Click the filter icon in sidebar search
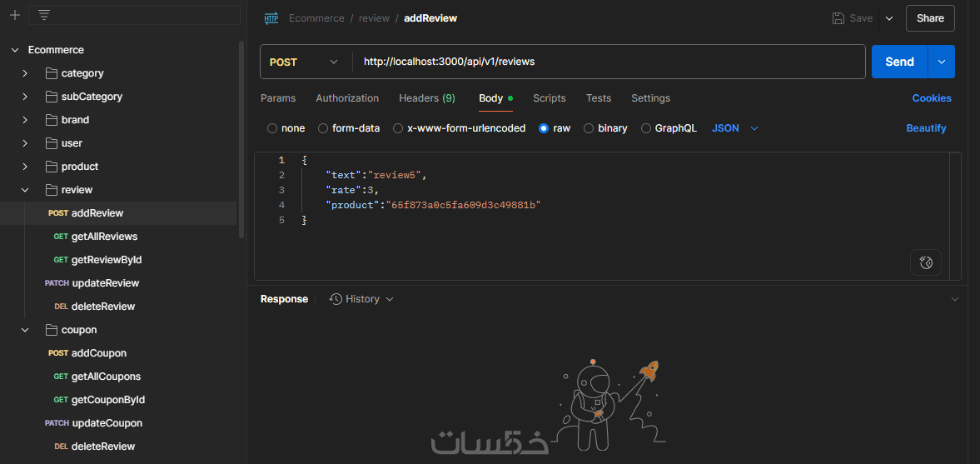The width and height of the screenshot is (980, 464). point(44,15)
